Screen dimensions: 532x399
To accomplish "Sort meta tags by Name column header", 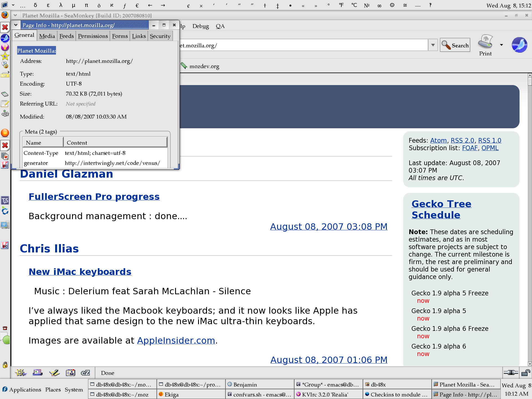I will point(43,142).
